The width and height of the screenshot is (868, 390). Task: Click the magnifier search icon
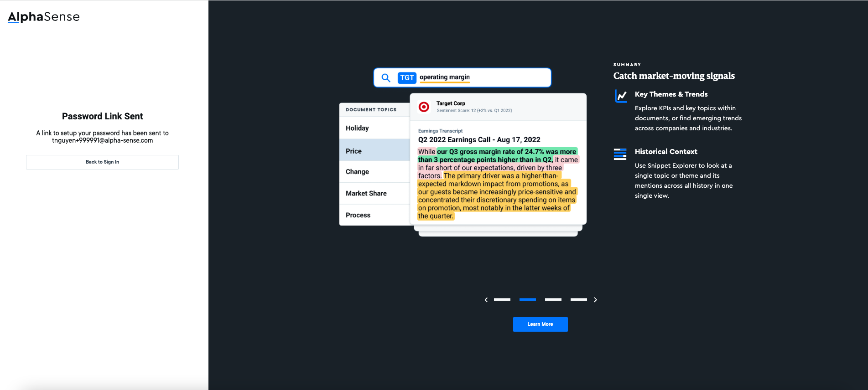tap(386, 78)
